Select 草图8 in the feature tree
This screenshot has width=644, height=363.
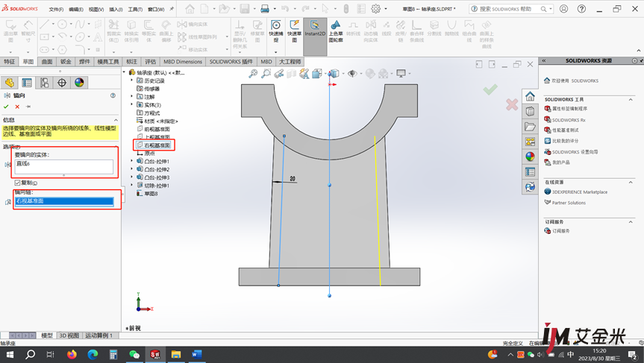pyautogui.click(x=151, y=194)
